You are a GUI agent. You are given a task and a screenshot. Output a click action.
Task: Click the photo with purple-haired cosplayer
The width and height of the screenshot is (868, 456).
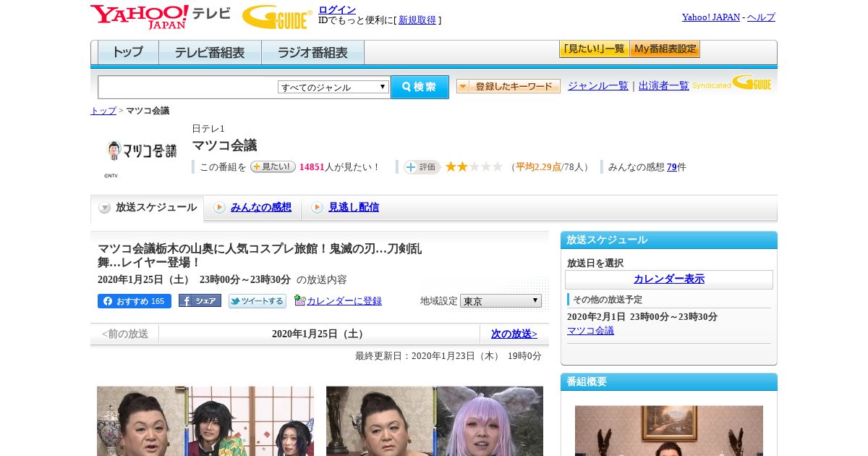tap(435, 421)
